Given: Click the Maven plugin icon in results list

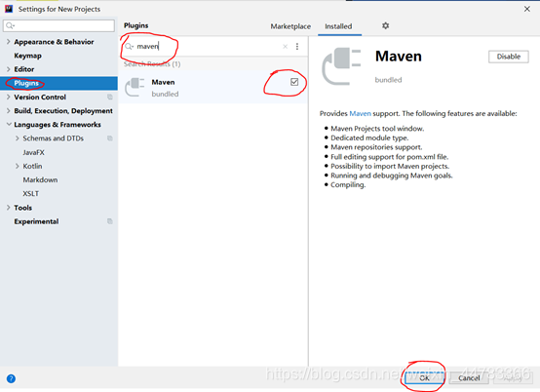Looking at the screenshot, I should 135,88.
